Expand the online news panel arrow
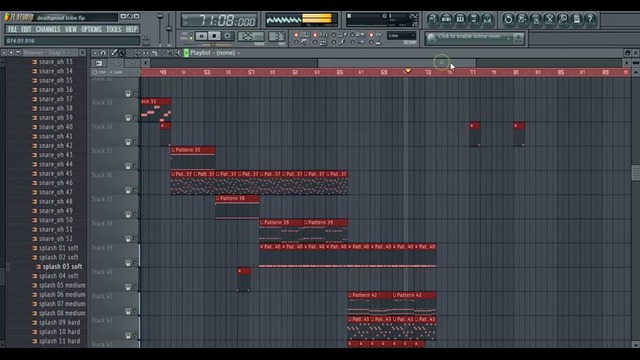640x360 pixels. pos(508,38)
